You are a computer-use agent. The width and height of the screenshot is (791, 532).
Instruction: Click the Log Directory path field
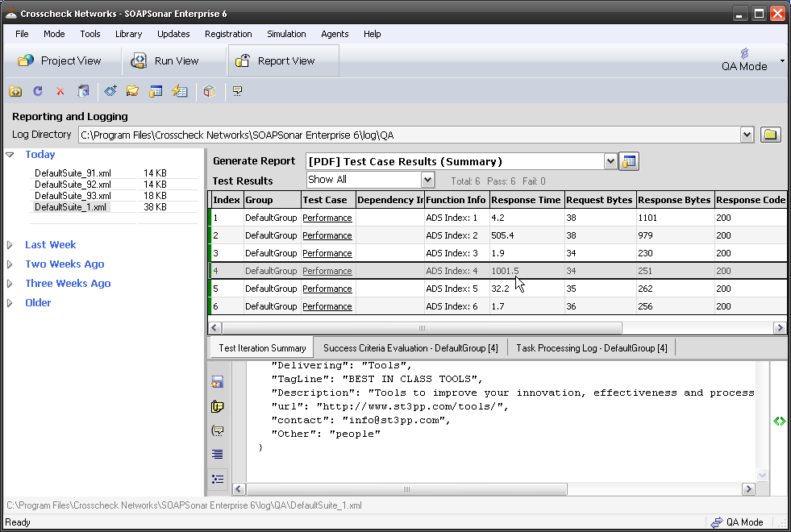pos(409,135)
